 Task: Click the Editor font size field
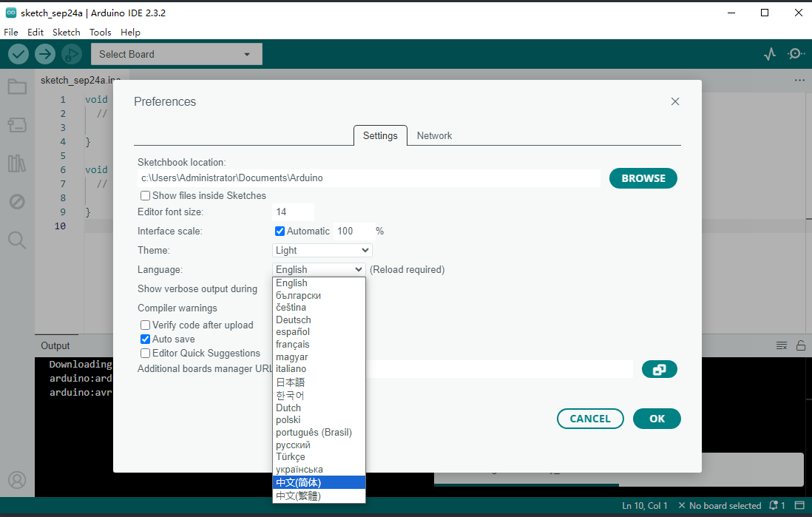[x=293, y=212]
